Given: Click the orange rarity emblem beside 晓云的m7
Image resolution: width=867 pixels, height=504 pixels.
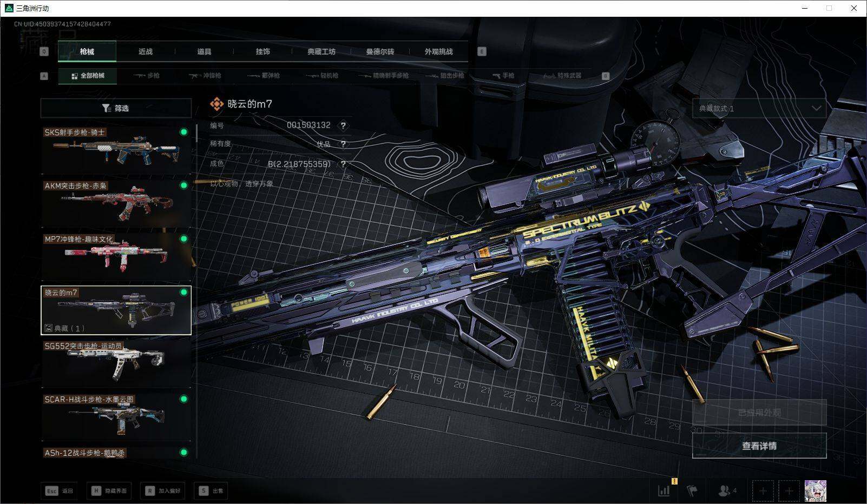Looking at the screenshot, I should click(x=216, y=104).
